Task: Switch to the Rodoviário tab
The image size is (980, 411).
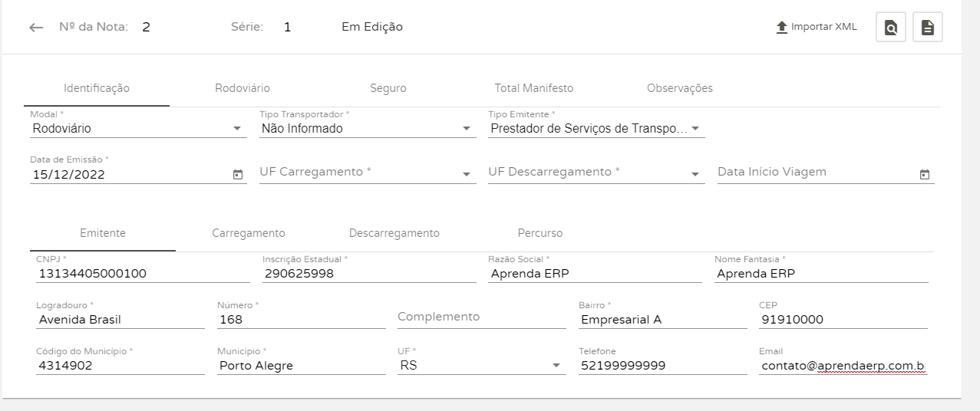Action: (x=243, y=88)
